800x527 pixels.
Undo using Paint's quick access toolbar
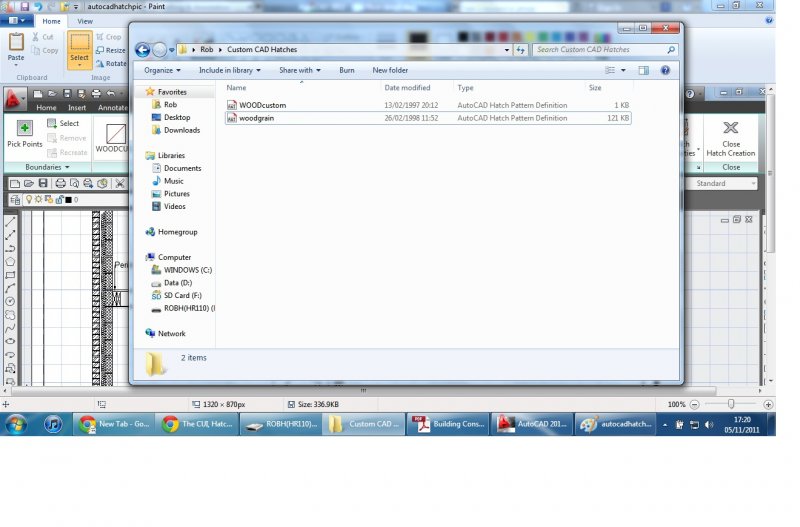pos(38,7)
